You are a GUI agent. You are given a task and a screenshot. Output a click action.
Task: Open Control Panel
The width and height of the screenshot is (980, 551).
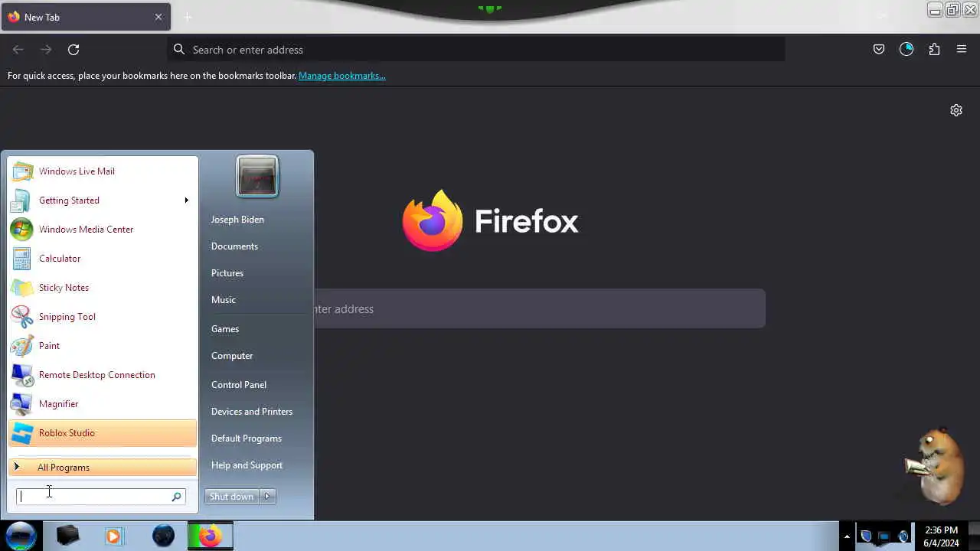(239, 385)
